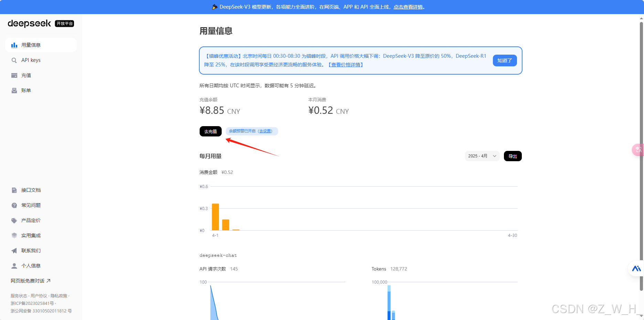Click the 开放平台 badge next to logo
Image resolution: width=644 pixels, height=320 pixels.
coord(64,23)
